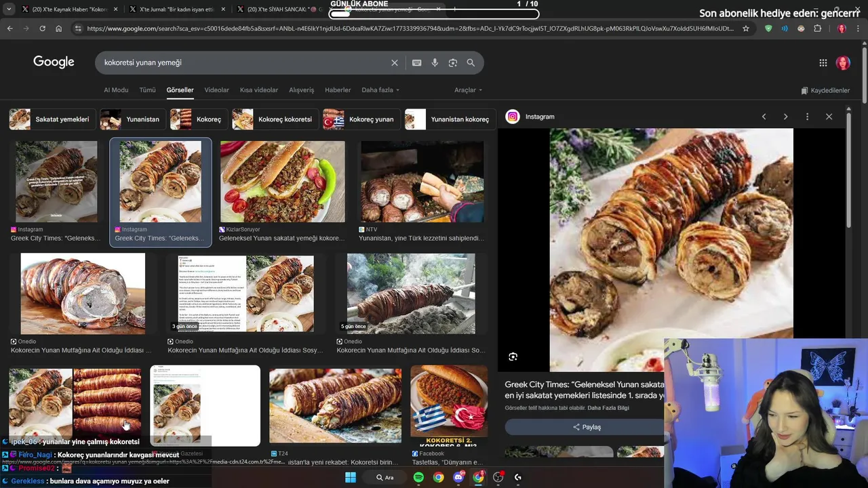
Task: Switch to the Videolar tab
Action: click(x=217, y=90)
